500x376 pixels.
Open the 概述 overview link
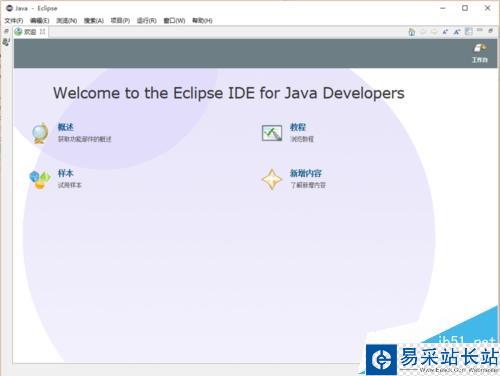point(65,127)
